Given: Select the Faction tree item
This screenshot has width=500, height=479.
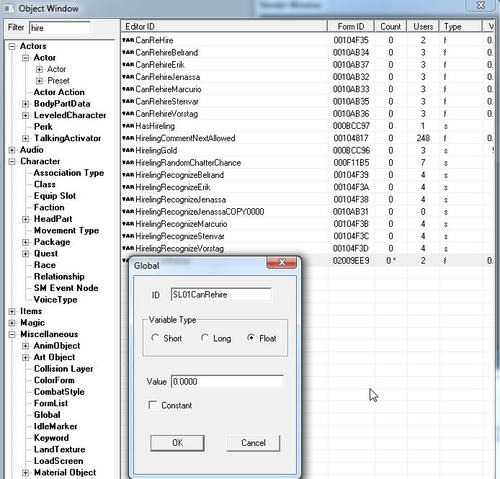Looking at the screenshot, I should coord(49,208).
